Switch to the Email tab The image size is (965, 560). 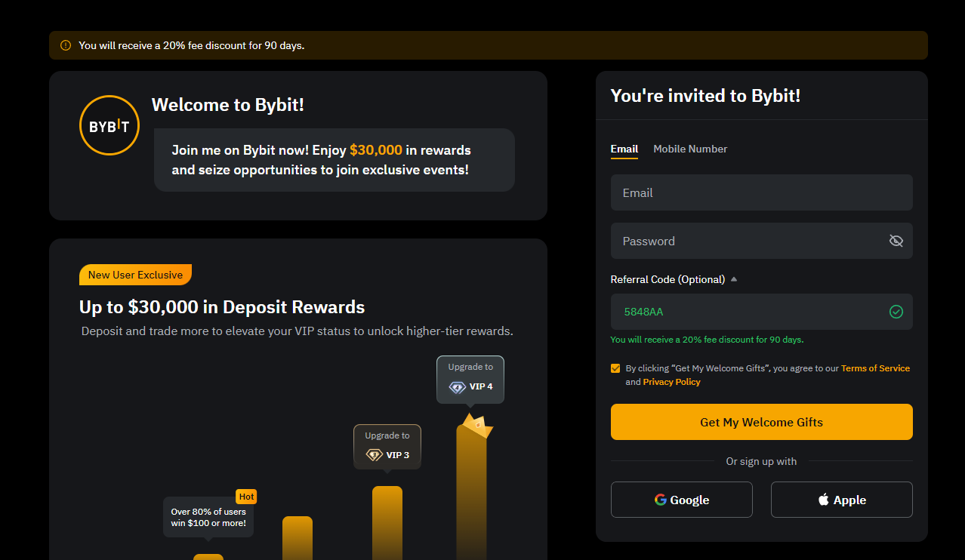[624, 149]
